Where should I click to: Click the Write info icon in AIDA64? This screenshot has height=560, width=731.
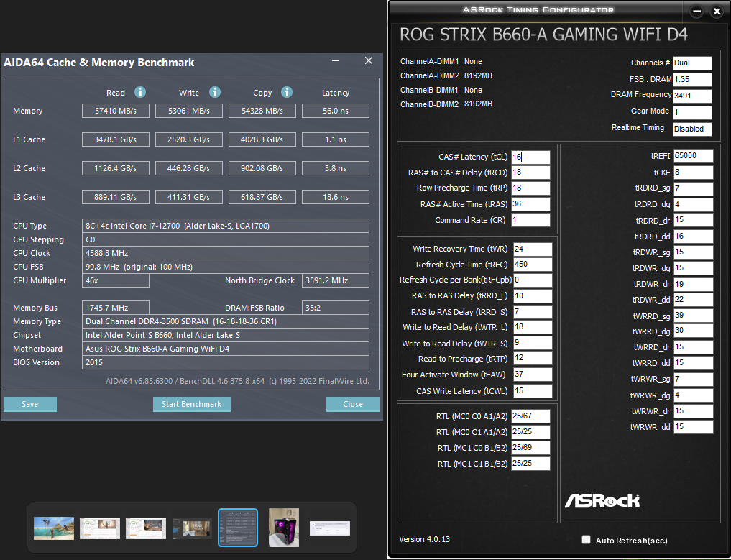214,92
